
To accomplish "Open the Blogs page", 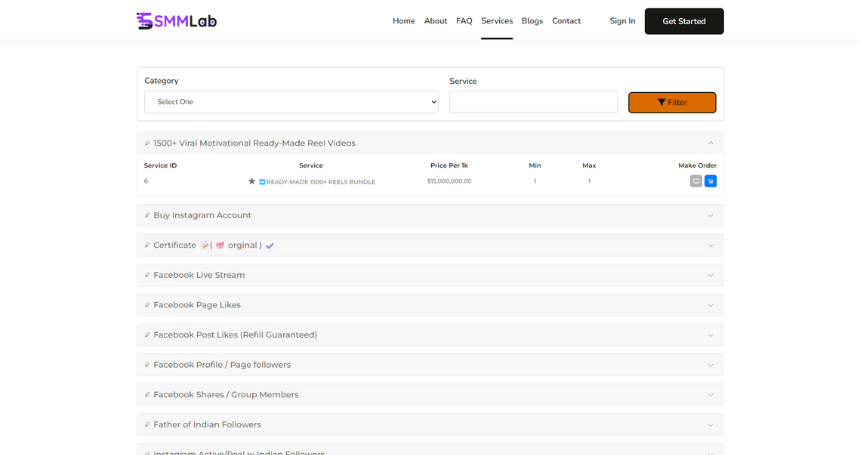I will pyautogui.click(x=532, y=21).
